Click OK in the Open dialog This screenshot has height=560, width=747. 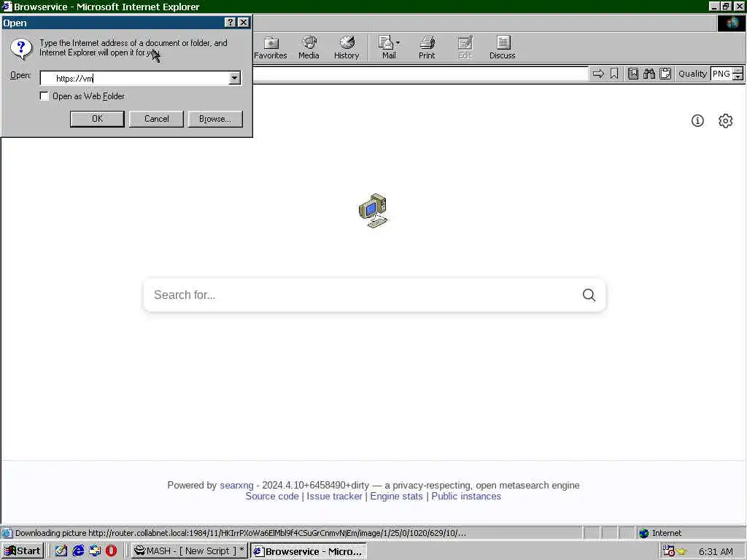click(97, 119)
